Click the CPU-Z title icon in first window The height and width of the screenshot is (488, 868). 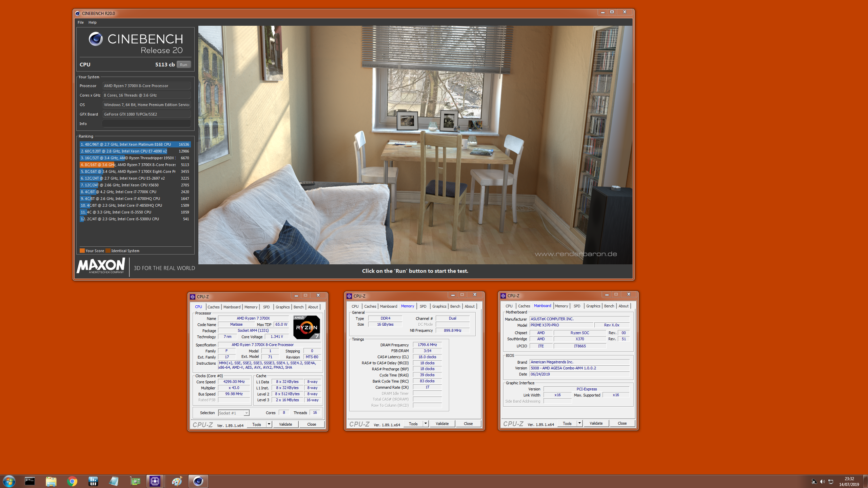point(193,297)
